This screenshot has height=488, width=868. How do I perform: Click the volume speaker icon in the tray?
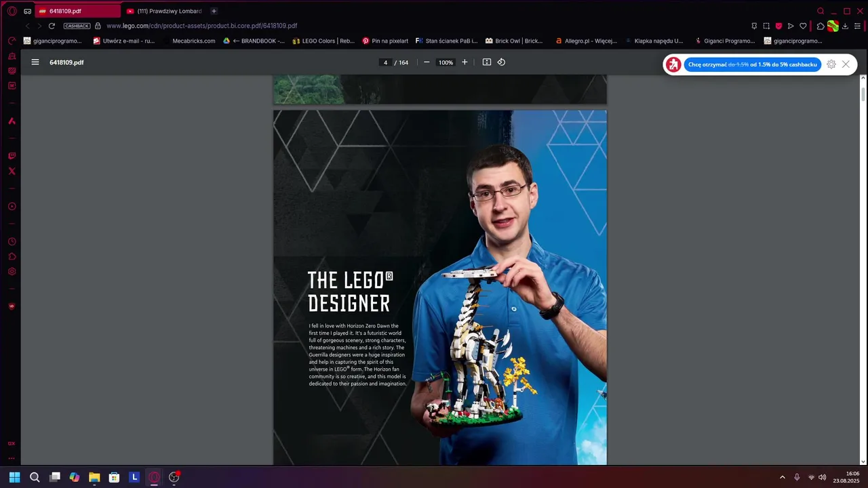tap(823, 477)
